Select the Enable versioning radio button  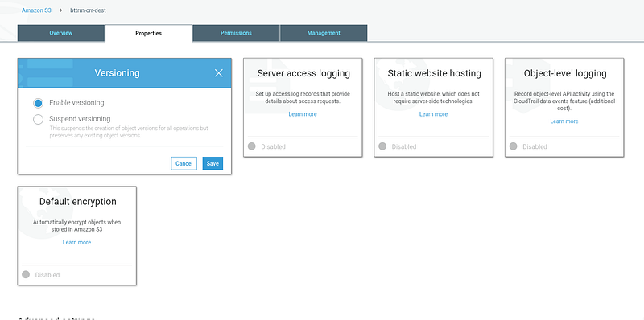[x=38, y=103]
